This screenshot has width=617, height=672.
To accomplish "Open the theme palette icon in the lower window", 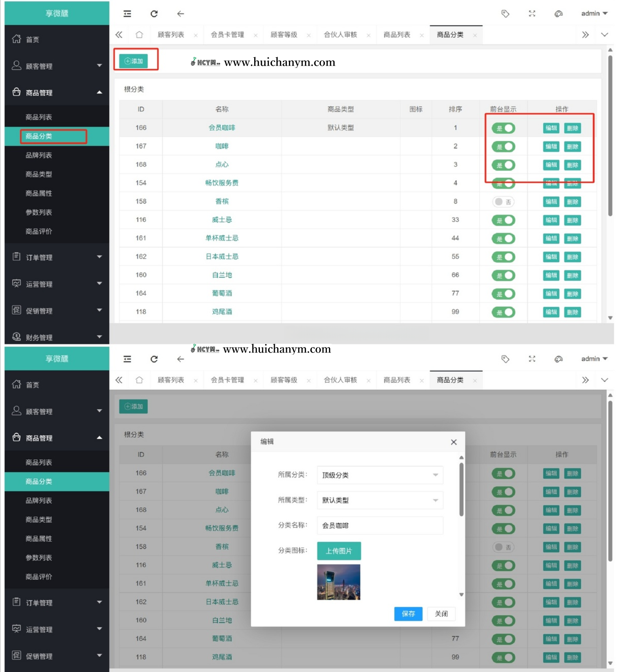I will coord(558,359).
